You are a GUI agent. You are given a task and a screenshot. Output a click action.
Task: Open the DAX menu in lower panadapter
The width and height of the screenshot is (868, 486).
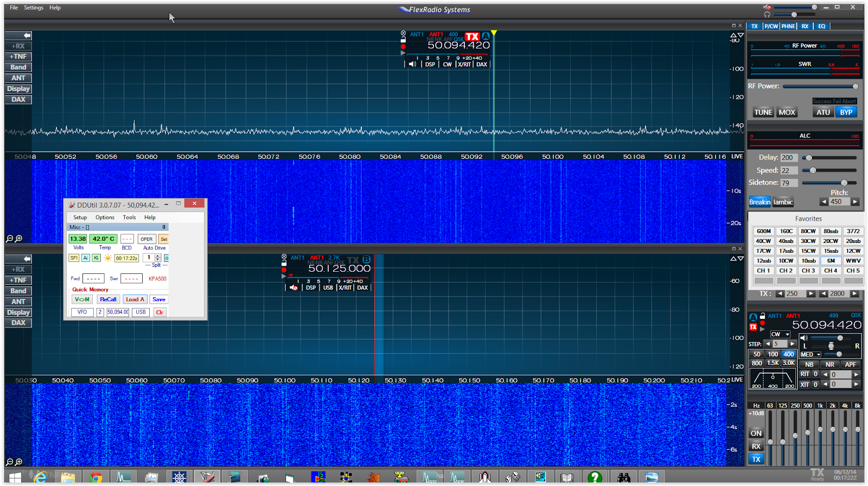[18, 323]
